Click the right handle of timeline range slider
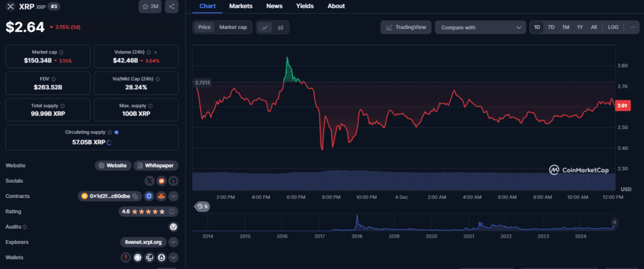This screenshot has height=269, width=644. click(614, 223)
